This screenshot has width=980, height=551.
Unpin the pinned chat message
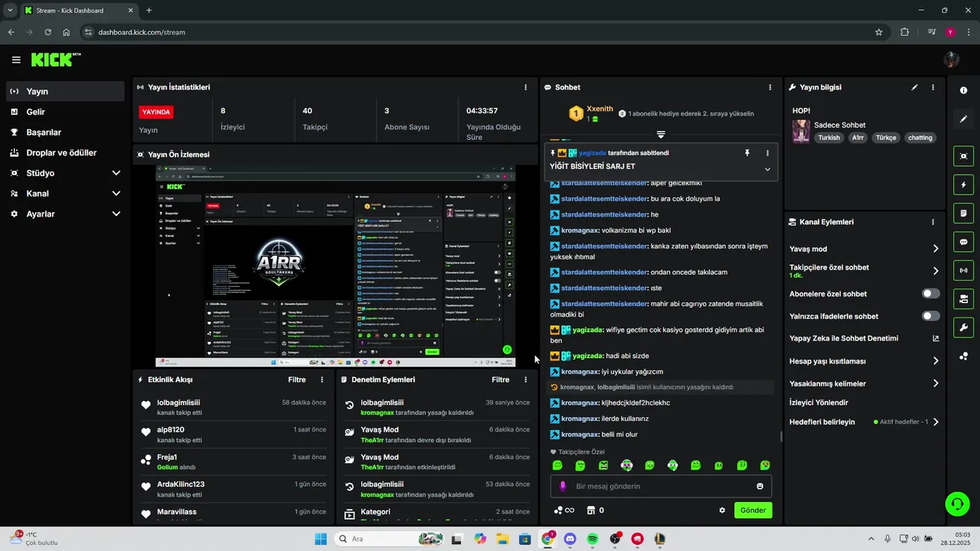[x=747, y=153]
